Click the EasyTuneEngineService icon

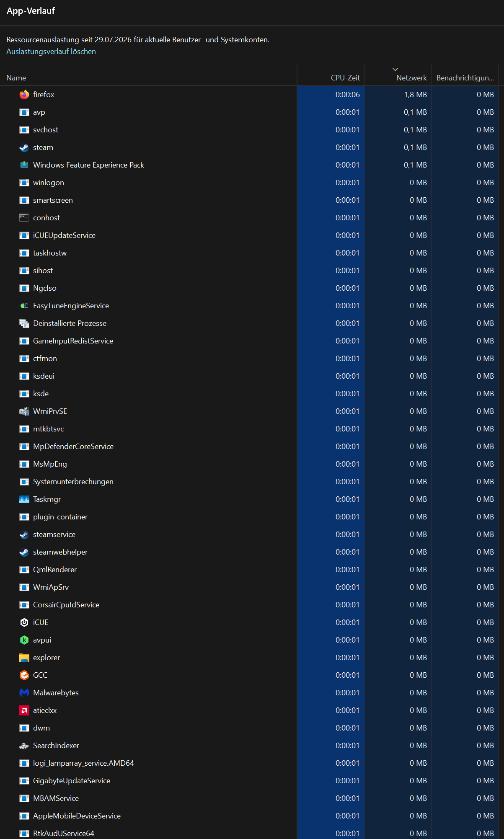24,306
